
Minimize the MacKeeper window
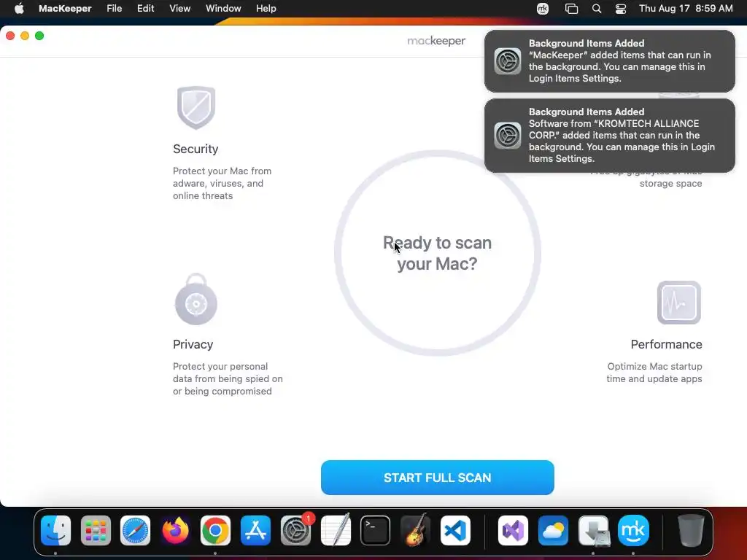pos(25,36)
